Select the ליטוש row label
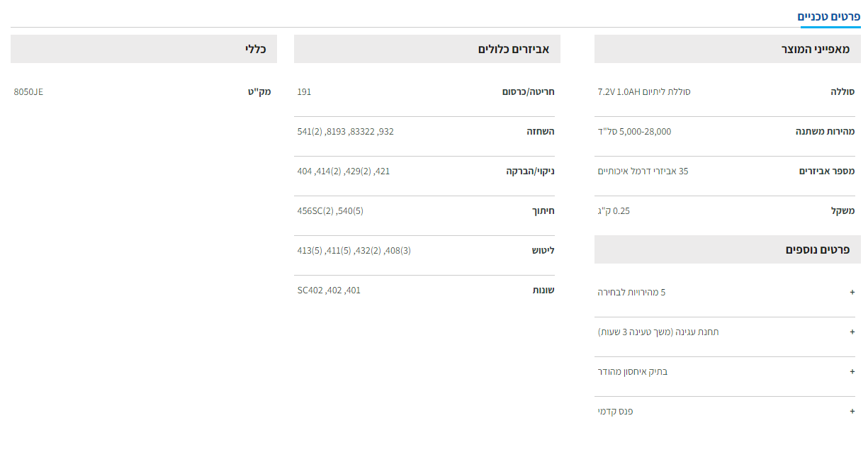868x457 pixels. click(x=543, y=251)
